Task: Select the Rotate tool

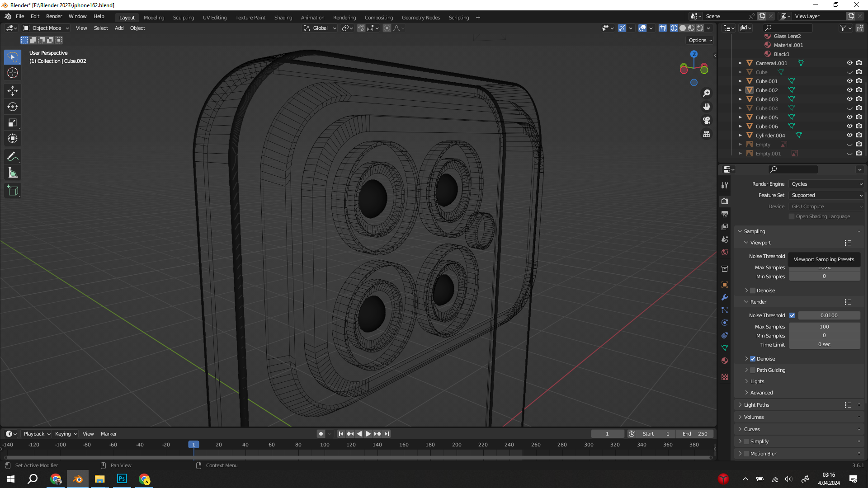Action: tap(13, 107)
